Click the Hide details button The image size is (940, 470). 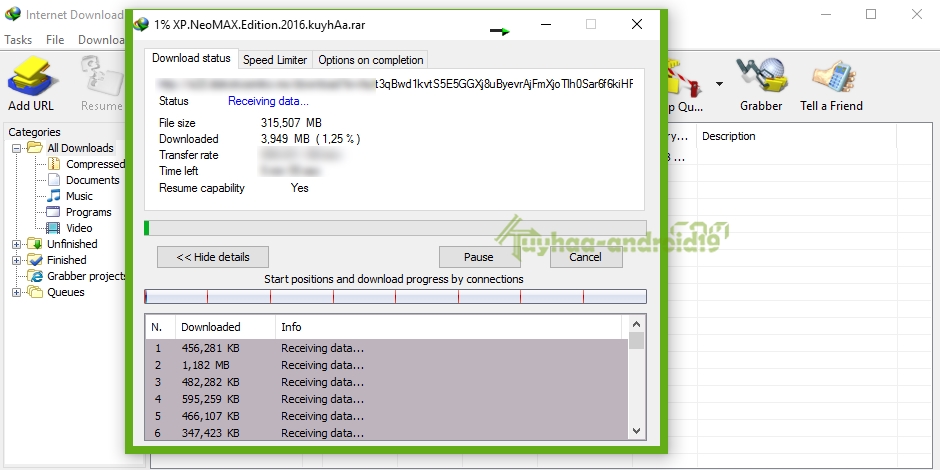pyautogui.click(x=213, y=257)
